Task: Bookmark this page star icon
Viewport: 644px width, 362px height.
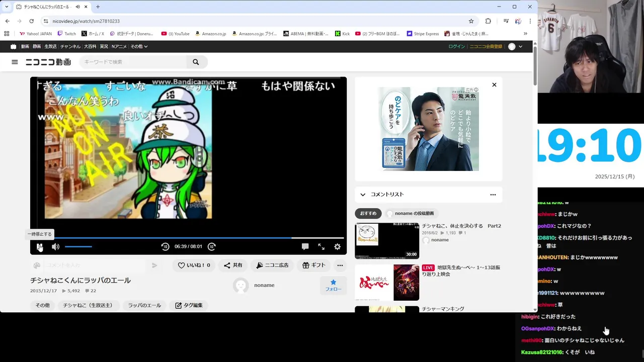Action: tap(471, 21)
